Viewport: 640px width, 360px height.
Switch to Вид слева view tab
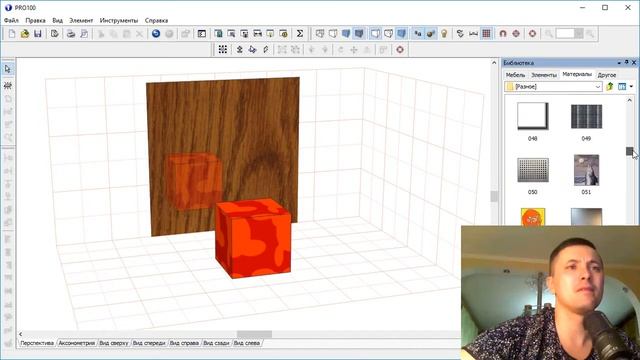pos(247,343)
